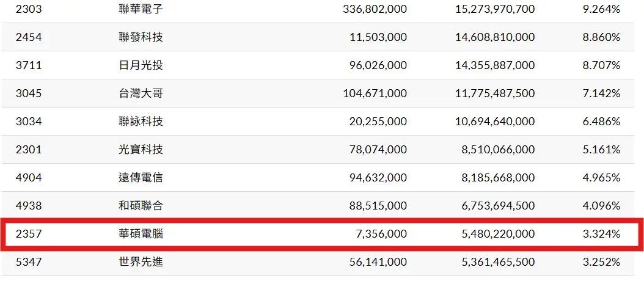This screenshot has height=281, width=644.
Task: Click the 日月光投 row name
Action: click(141, 65)
